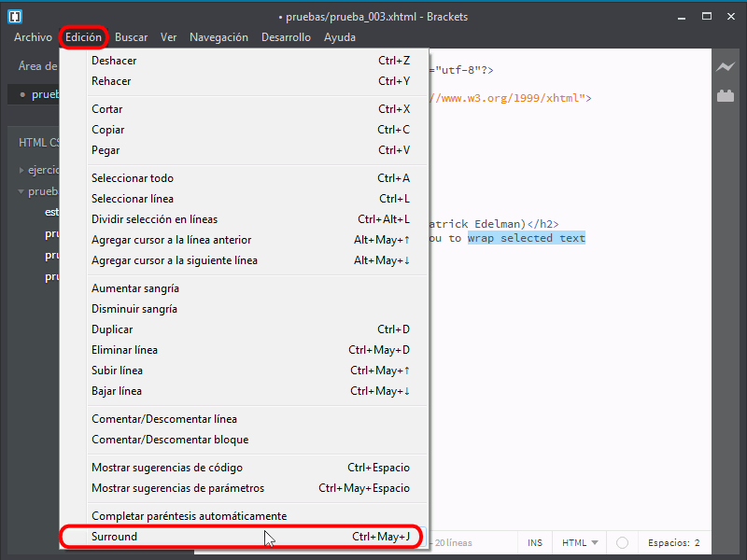Screen dimensions: 747x560
Task: Choose Surround from the Edición menu
Action: [x=244, y=537]
